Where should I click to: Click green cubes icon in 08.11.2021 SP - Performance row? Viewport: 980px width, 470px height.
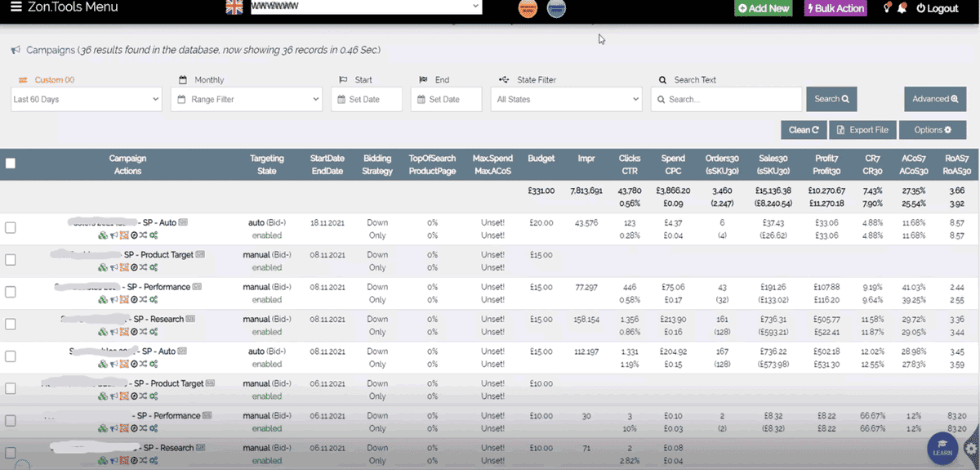(102, 299)
